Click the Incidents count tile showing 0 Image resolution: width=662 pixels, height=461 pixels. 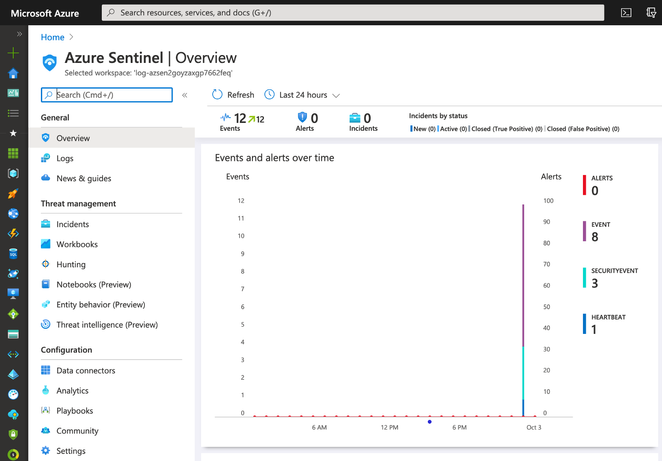363,122
